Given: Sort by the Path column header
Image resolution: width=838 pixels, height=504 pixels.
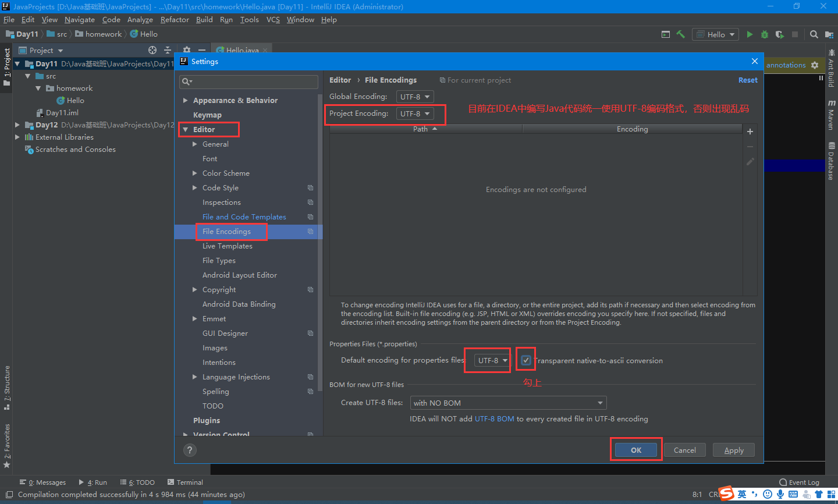Looking at the screenshot, I should click(426, 129).
